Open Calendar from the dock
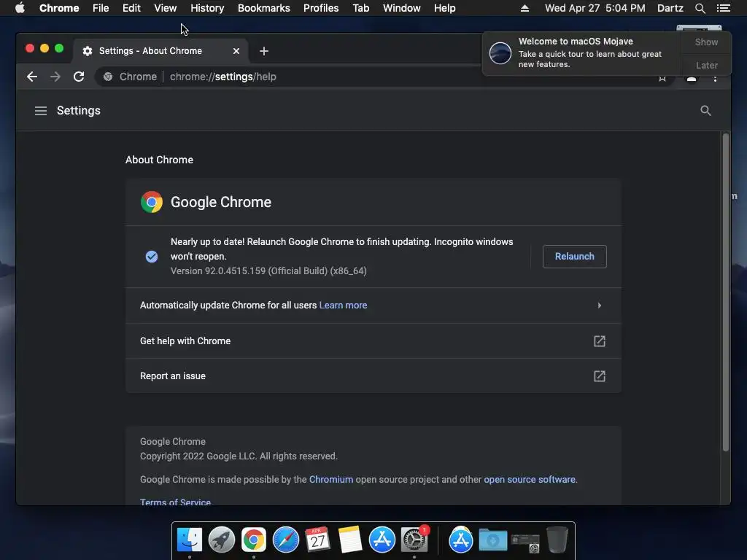 (x=317, y=540)
